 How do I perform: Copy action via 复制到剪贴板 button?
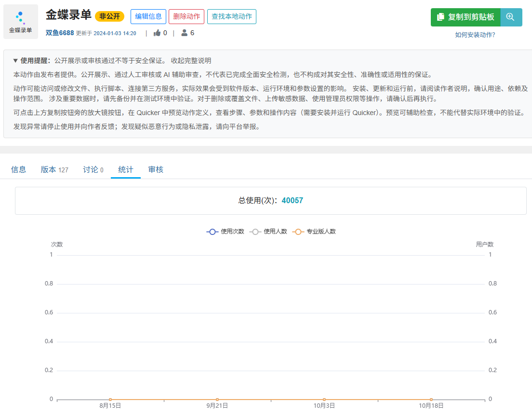pyautogui.click(x=465, y=17)
